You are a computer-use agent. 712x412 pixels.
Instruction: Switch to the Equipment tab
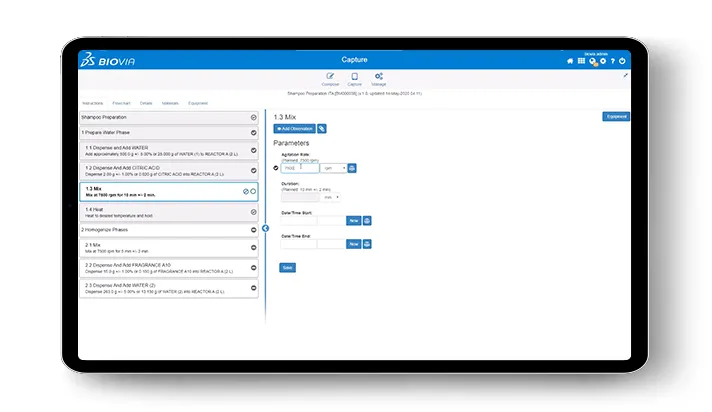tap(198, 104)
